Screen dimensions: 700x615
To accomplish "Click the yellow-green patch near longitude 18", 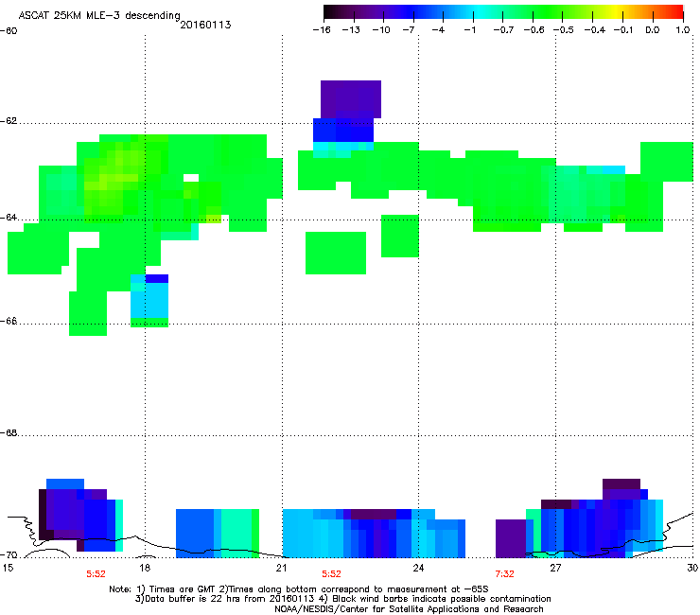I will click(114, 181).
